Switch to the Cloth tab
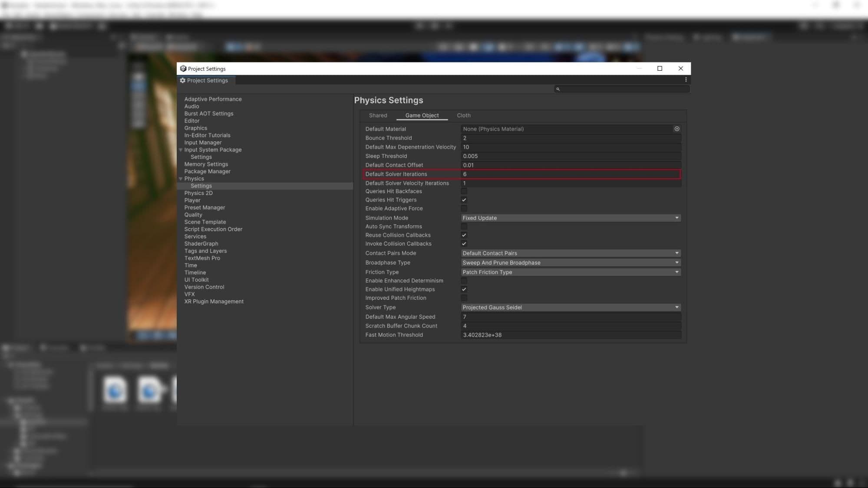Image resolution: width=868 pixels, height=488 pixels. click(463, 115)
